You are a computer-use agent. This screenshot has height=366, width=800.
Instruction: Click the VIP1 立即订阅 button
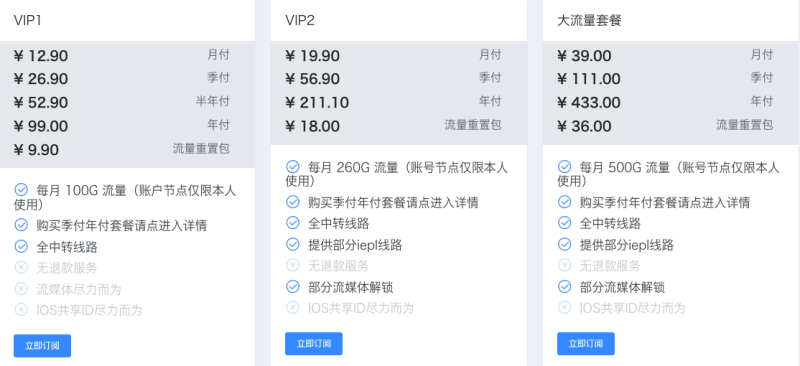42,346
